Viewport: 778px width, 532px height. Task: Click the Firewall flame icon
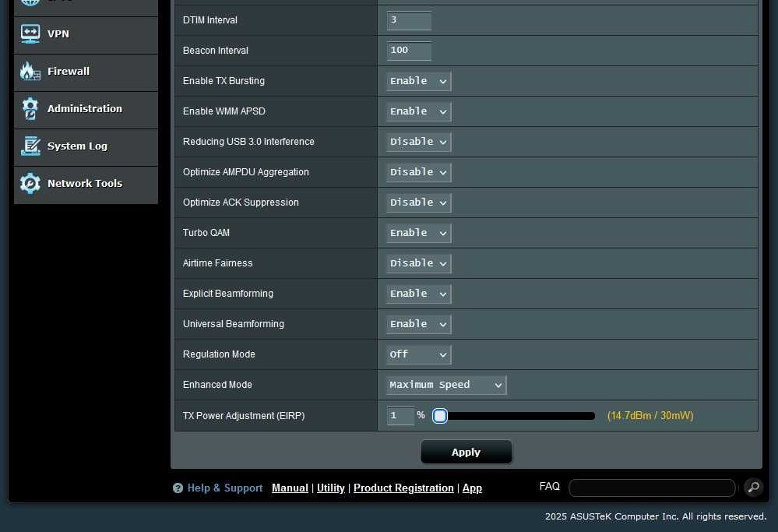tap(30, 71)
